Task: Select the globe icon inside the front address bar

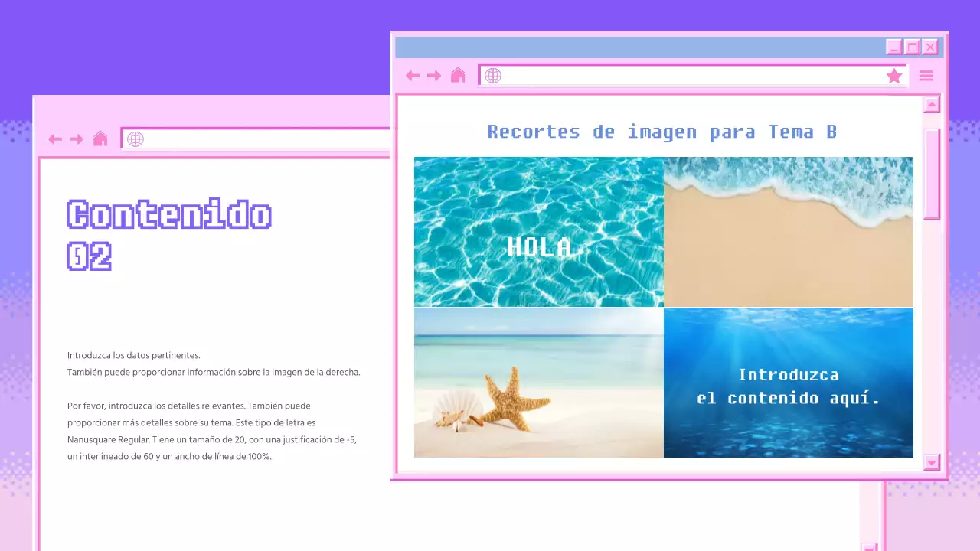Action: (492, 76)
